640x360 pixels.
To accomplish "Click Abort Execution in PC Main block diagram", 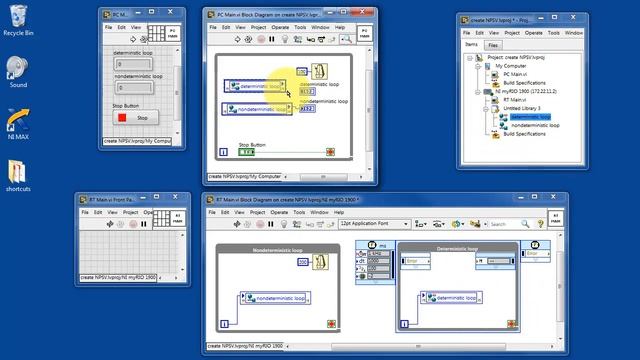I will click(x=261, y=39).
